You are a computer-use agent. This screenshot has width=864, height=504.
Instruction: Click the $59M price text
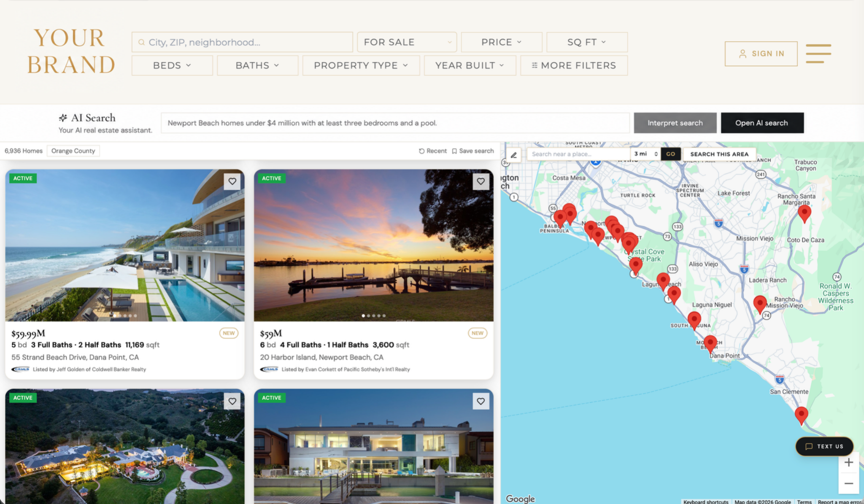tap(271, 334)
